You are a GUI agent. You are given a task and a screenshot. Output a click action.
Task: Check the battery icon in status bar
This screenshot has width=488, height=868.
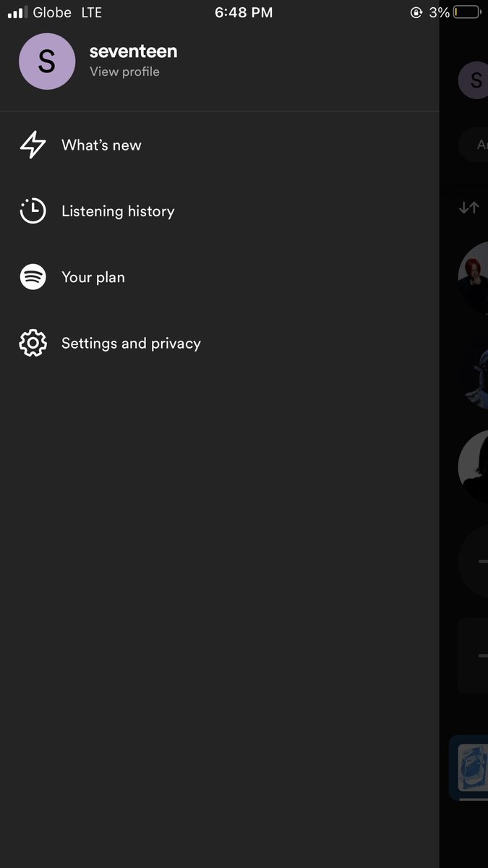coord(466,12)
